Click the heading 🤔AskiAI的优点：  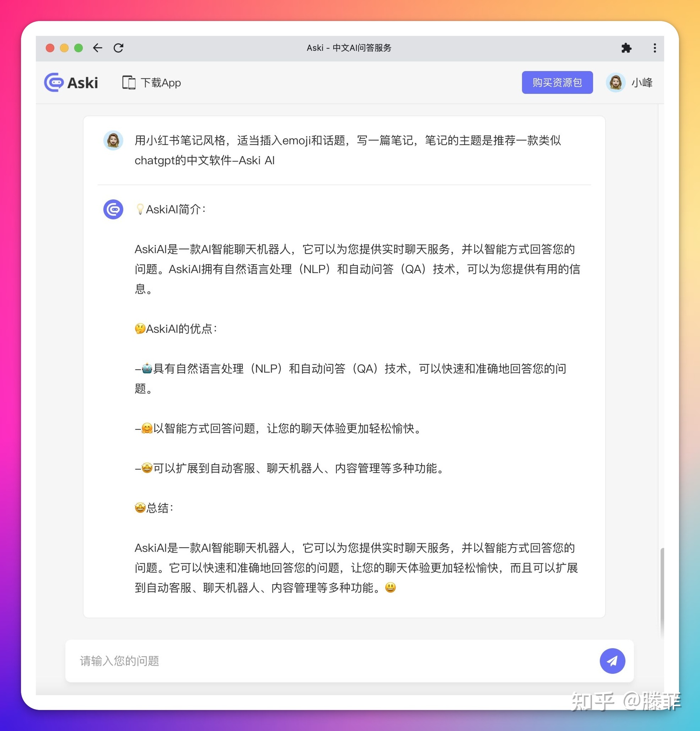pos(176,329)
